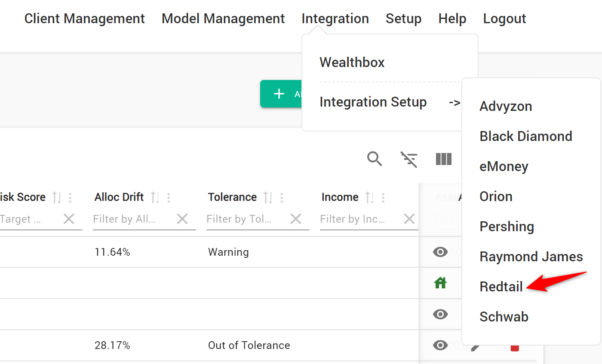
Task: Open the Integration menu
Action: [335, 18]
